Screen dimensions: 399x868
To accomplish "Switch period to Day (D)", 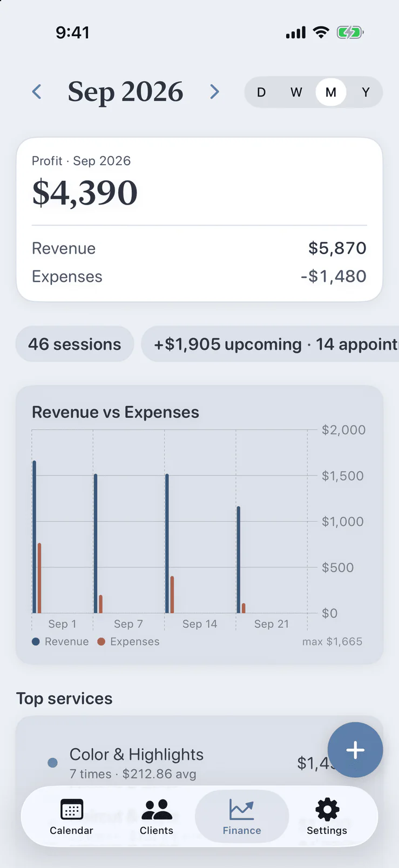I will click(x=261, y=92).
